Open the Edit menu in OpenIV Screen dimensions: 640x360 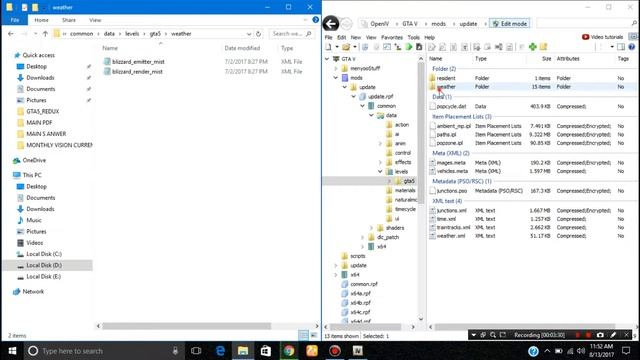pos(341,37)
